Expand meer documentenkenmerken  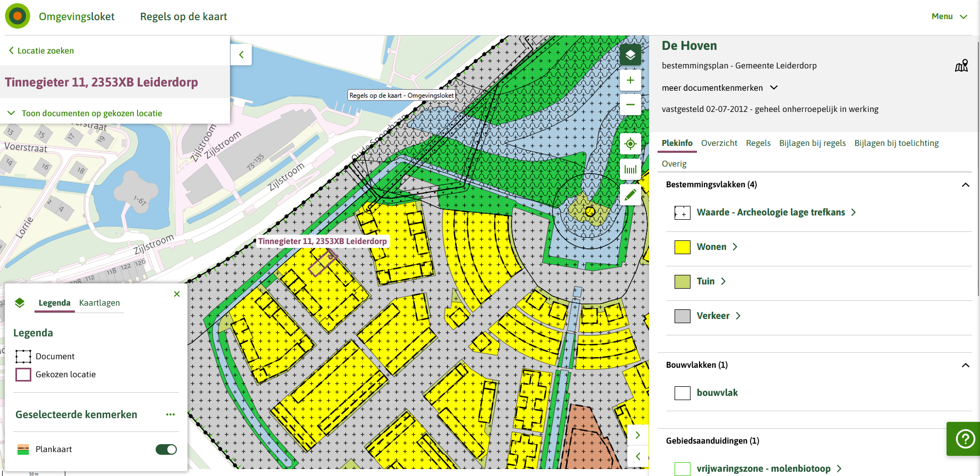(x=719, y=88)
